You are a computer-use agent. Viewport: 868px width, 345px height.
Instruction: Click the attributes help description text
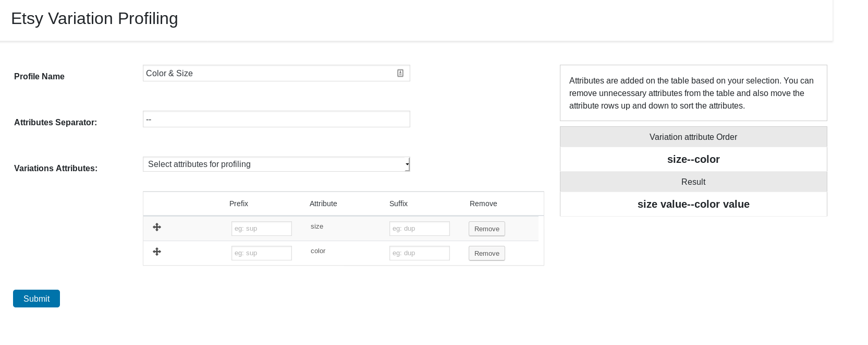pos(691,93)
